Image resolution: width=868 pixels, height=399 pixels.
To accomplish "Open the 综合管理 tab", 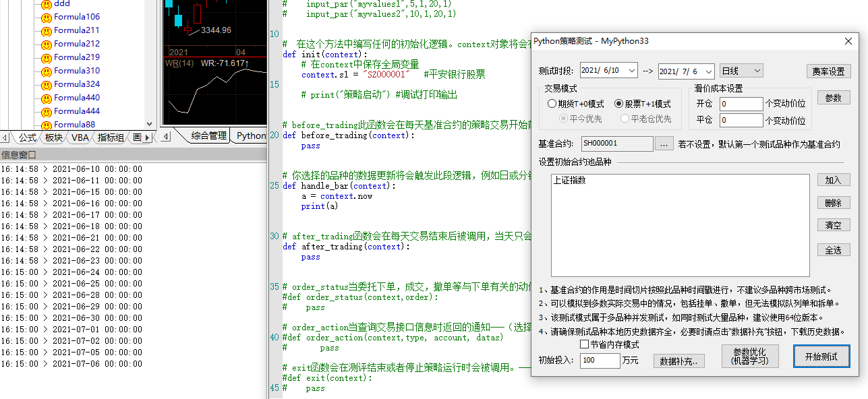I will (x=208, y=135).
